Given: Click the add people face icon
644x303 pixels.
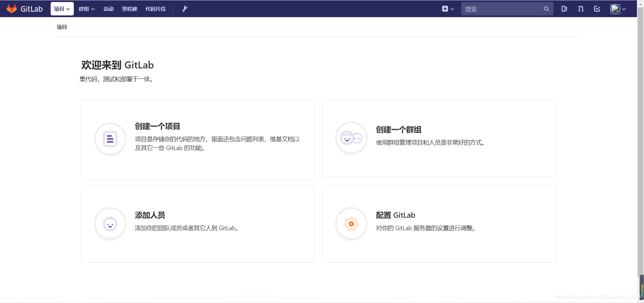Looking at the screenshot, I should point(110,224).
